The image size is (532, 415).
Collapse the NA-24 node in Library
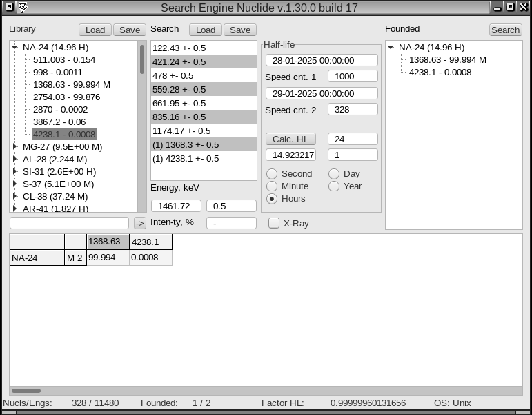[x=14, y=48]
